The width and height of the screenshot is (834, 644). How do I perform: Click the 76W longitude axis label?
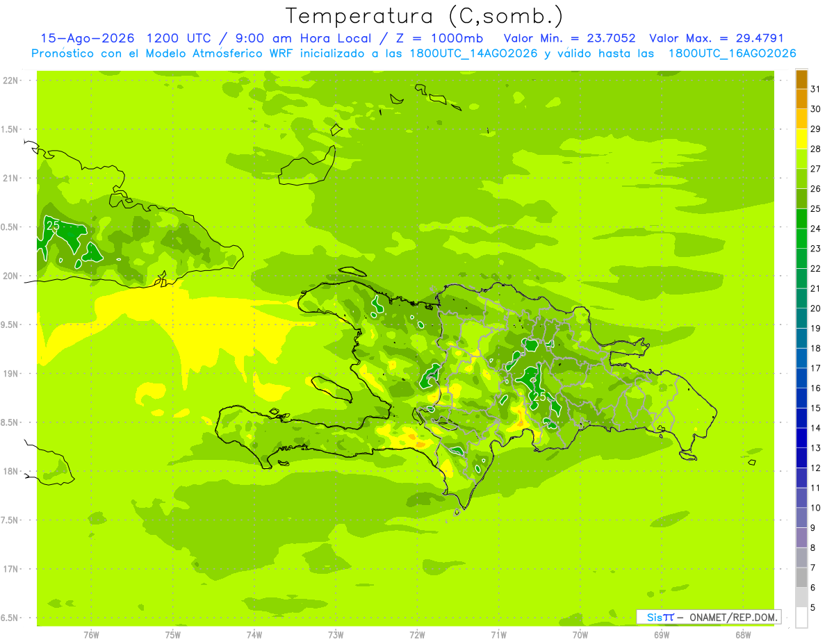(91, 634)
